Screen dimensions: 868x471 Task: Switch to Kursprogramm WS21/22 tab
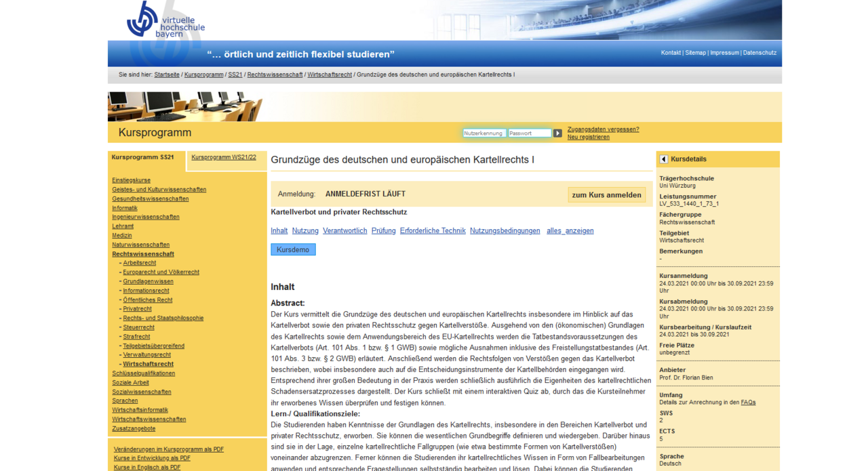[224, 157]
